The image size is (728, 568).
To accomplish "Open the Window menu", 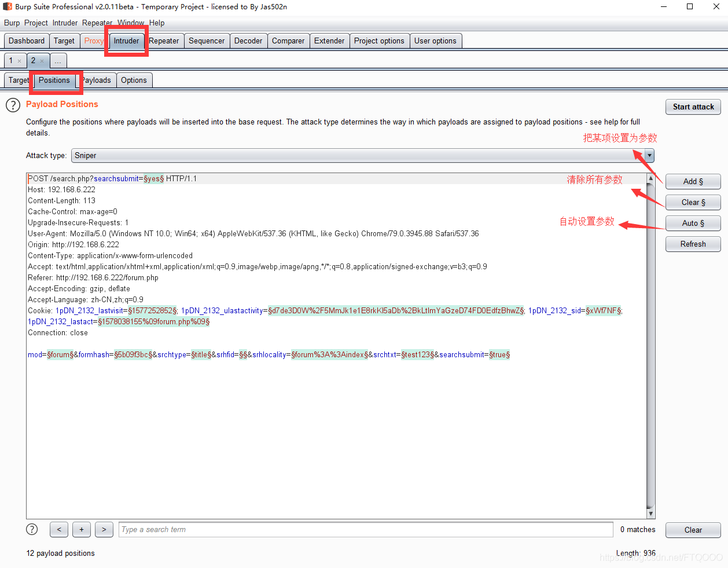I will (131, 23).
